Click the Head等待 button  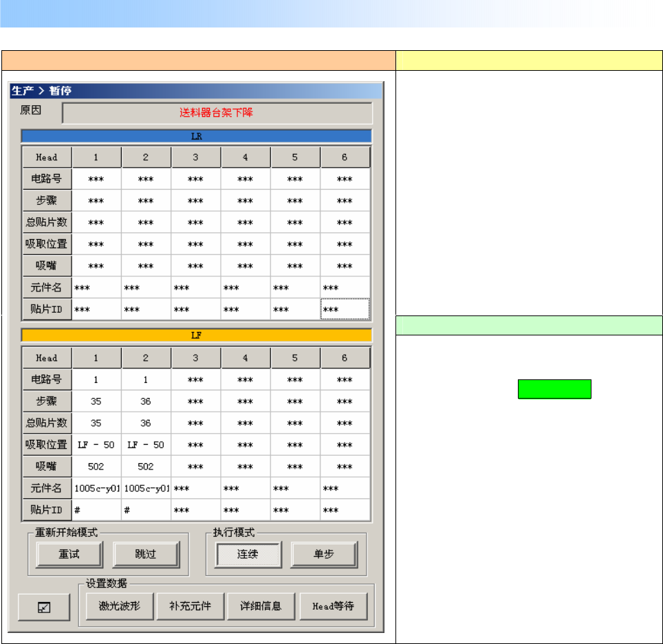333,607
